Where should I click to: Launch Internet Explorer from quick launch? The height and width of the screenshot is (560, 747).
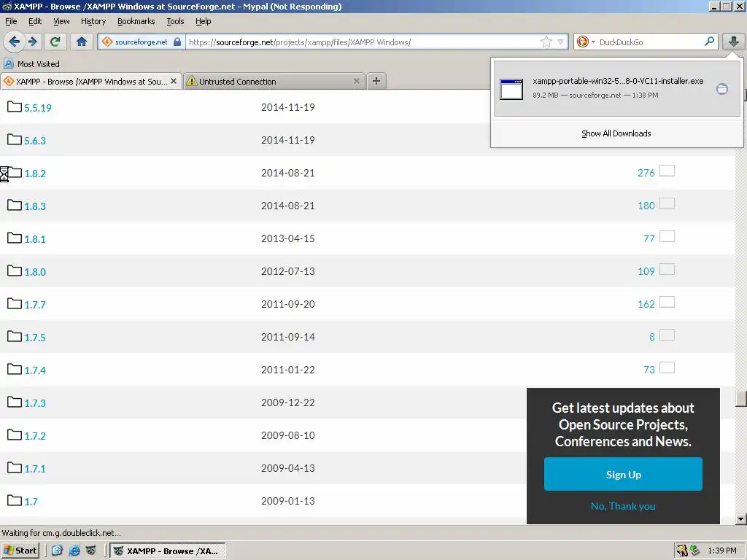pos(74,551)
